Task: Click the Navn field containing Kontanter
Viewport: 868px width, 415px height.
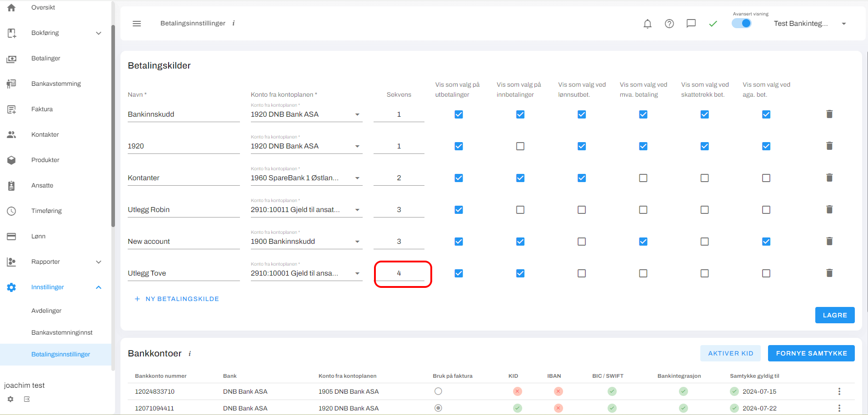Action: click(x=184, y=178)
